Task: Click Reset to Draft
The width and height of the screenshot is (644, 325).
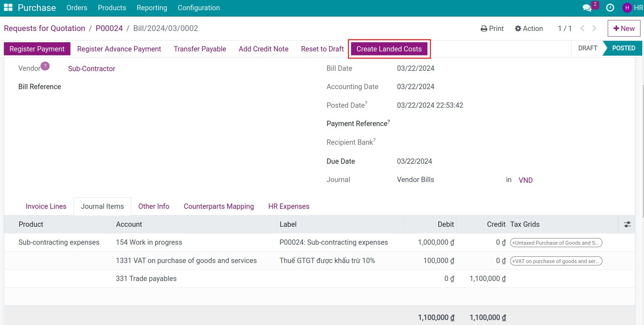Action: point(322,49)
